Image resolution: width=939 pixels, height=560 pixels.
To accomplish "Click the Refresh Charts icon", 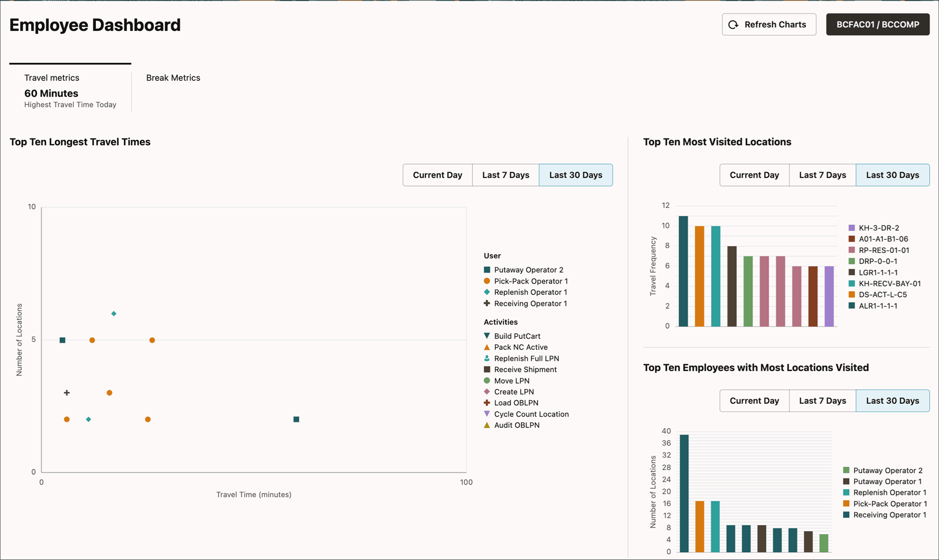I will click(x=733, y=24).
